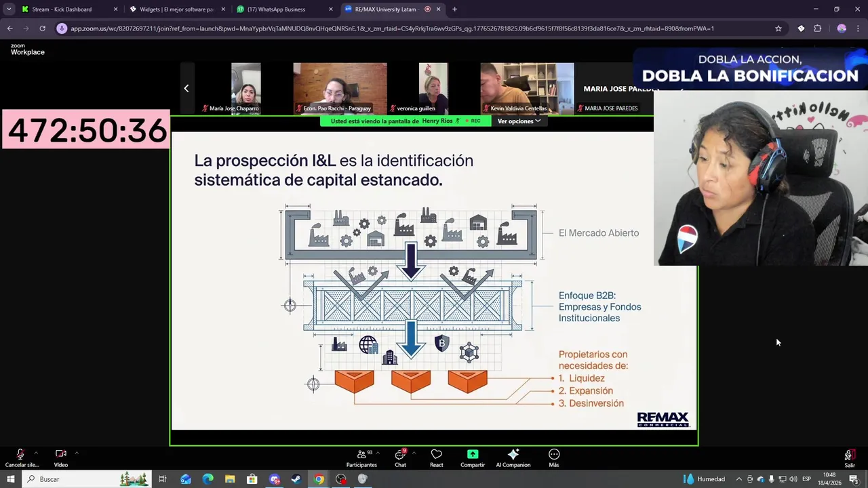Viewport: 868px width, 488px height.
Task: Go back in browser history
Action: pyautogui.click(x=9, y=28)
